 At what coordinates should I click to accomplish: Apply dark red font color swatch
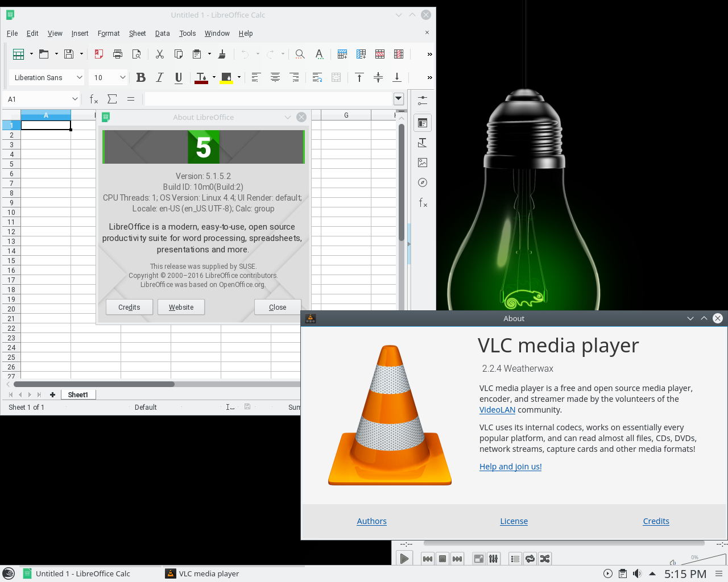pos(201,77)
